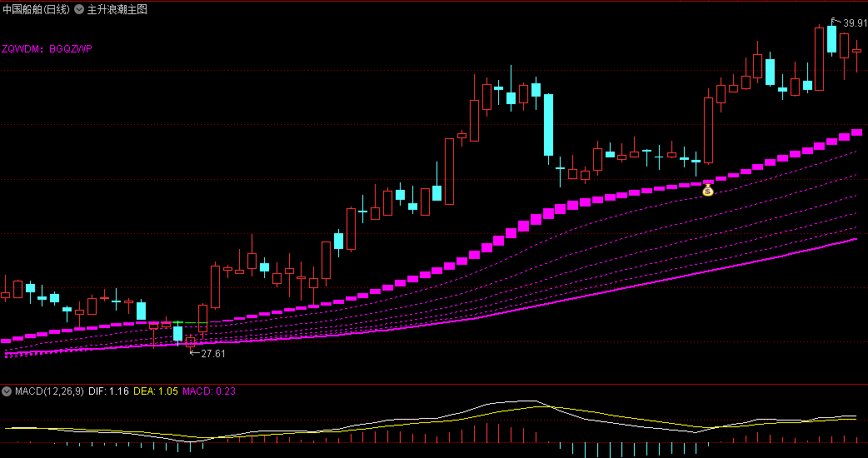Open the main chart indicator dropdown arrow
The height and width of the screenshot is (458, 868).
click(79, 9)
